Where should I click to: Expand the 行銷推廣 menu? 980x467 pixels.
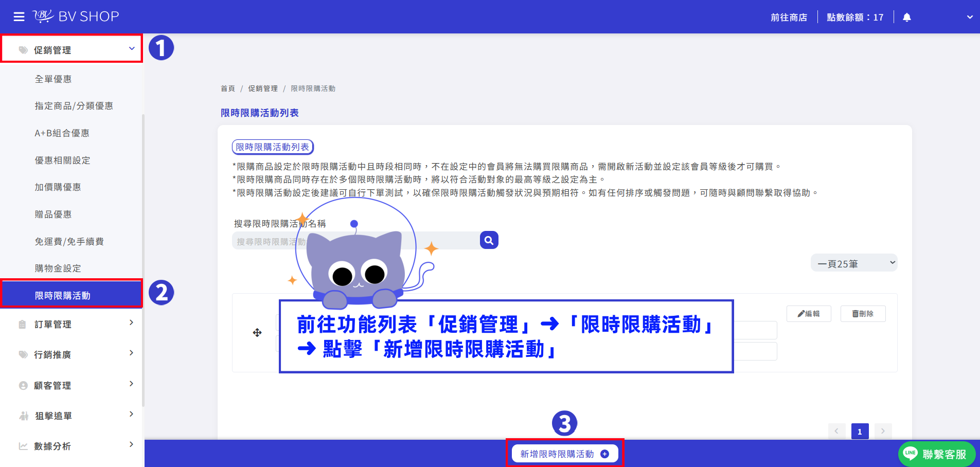click(72, 354)
